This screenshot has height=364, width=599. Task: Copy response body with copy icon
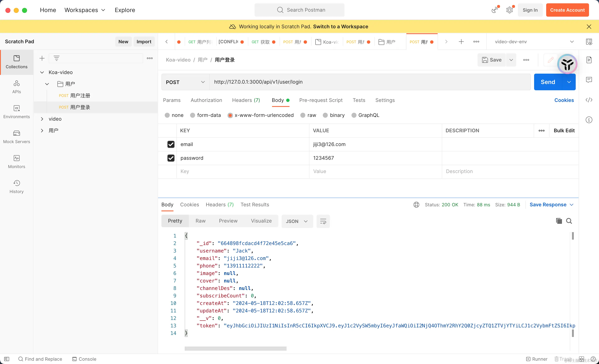(559, 221)
